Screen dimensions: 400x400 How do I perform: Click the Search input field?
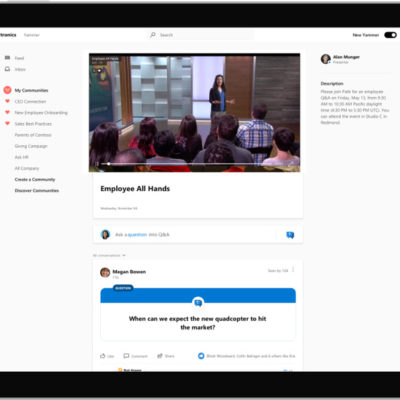(x=200, y=35)
